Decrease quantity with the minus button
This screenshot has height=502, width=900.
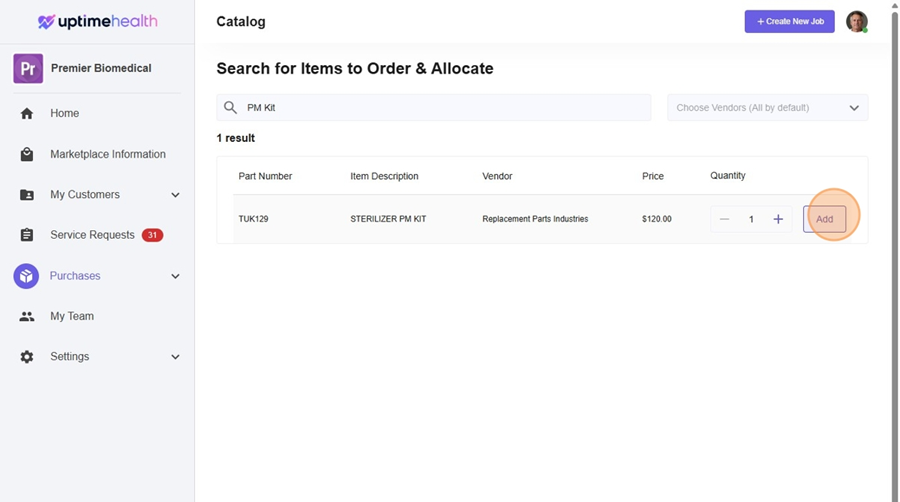725,219
